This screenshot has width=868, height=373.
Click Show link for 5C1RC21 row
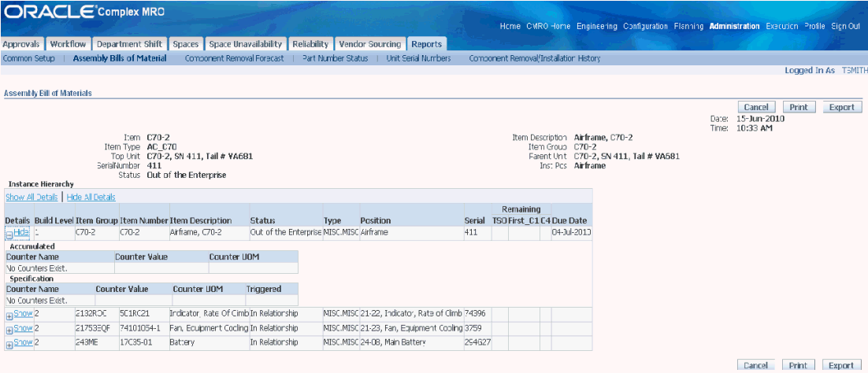[24, 314]
